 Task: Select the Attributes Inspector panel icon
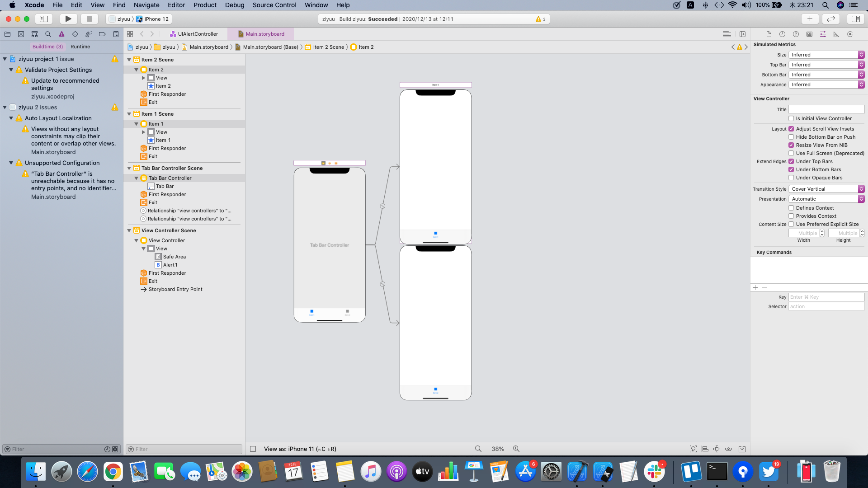pos(823,34)
